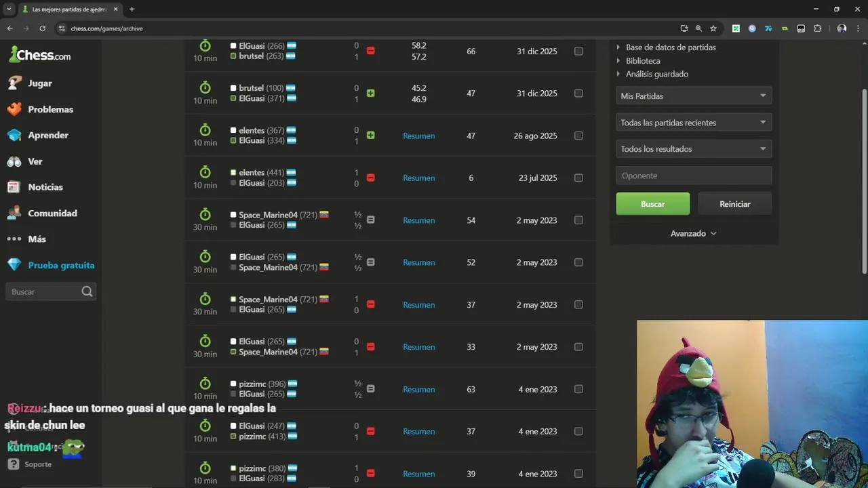Open Resumen for the 63-move game
868x488 pixels.
click(x=419, y=389)
